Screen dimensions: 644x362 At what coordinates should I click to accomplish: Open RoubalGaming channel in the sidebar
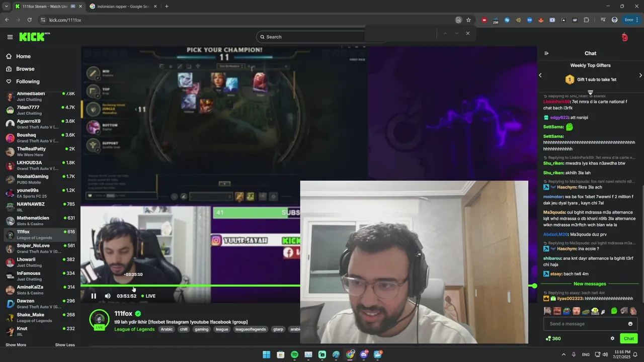tap(40, 179)
